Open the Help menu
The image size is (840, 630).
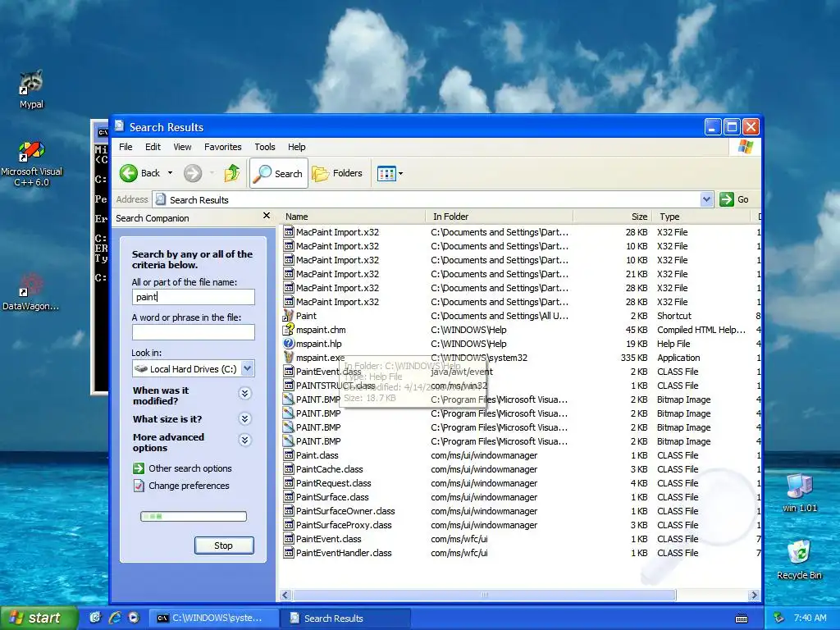point(296,147)
